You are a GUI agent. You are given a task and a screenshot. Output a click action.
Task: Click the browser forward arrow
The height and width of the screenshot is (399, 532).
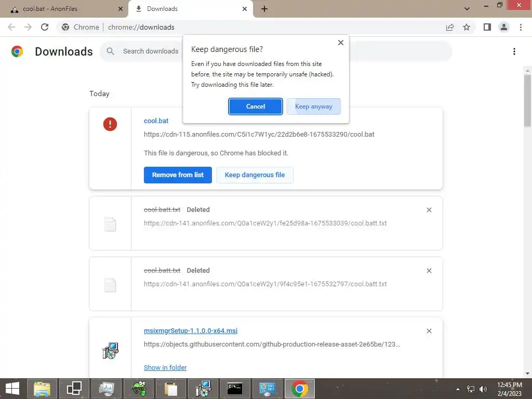point(28,27)
